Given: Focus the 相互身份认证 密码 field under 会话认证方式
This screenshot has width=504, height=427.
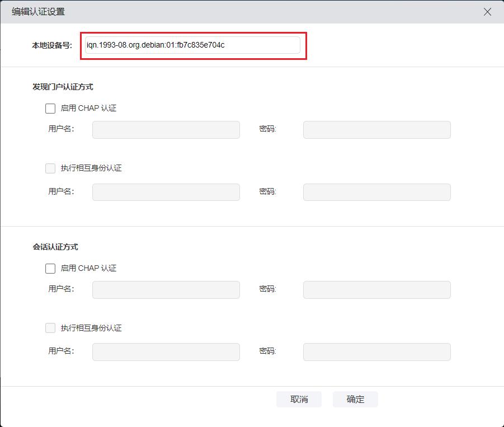Looking at the screenshot, I should pos(376,352).
